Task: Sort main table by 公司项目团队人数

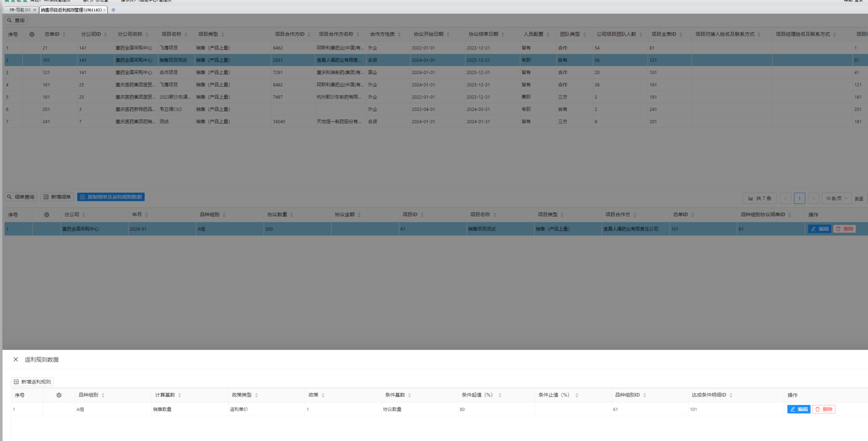Action: click(641, 34)
